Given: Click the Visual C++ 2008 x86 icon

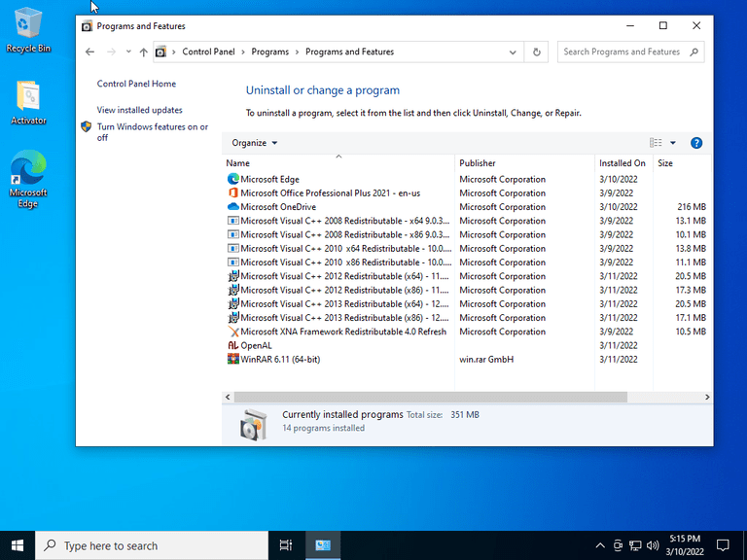Looking at the screenshot, I should [x=233, y=234].
